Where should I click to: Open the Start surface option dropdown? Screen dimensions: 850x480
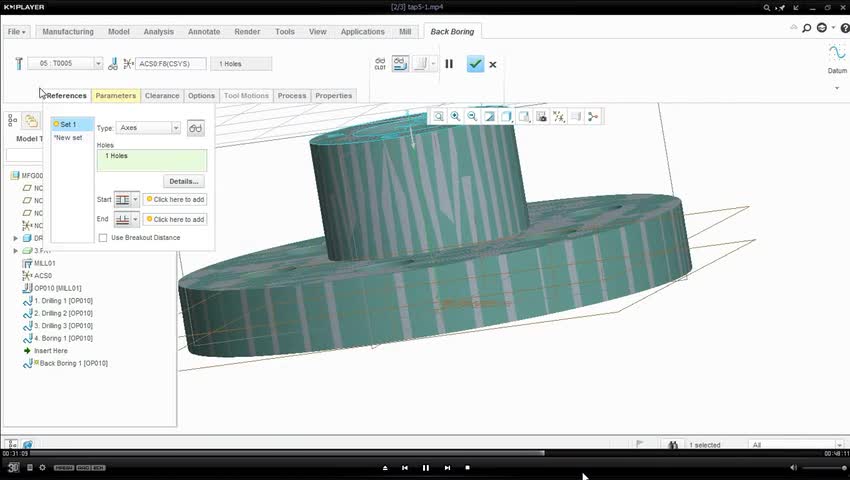pos(135,200)
